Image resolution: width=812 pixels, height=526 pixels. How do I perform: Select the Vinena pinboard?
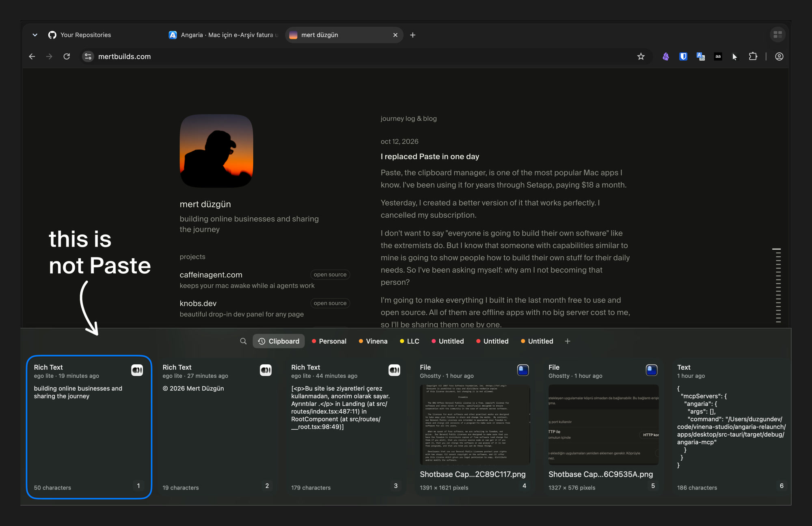(x=373, y=341)
